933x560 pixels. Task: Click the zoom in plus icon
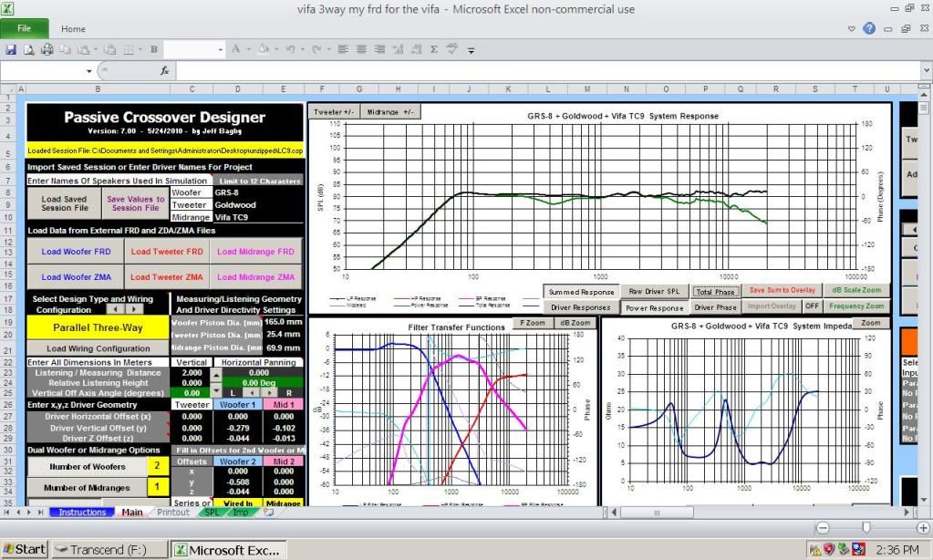pyautogui.click(x=923, y=528)
